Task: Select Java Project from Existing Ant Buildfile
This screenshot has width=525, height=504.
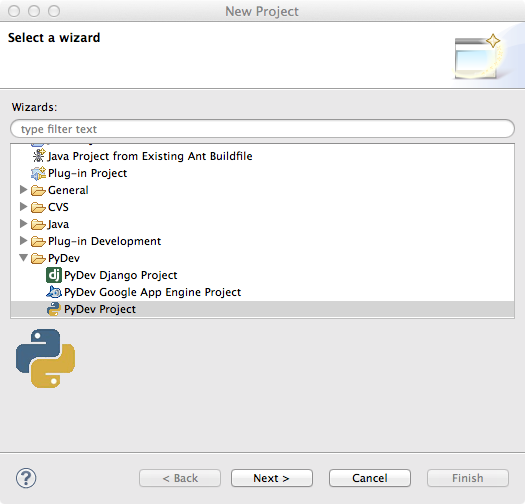Action: [150, 156]
